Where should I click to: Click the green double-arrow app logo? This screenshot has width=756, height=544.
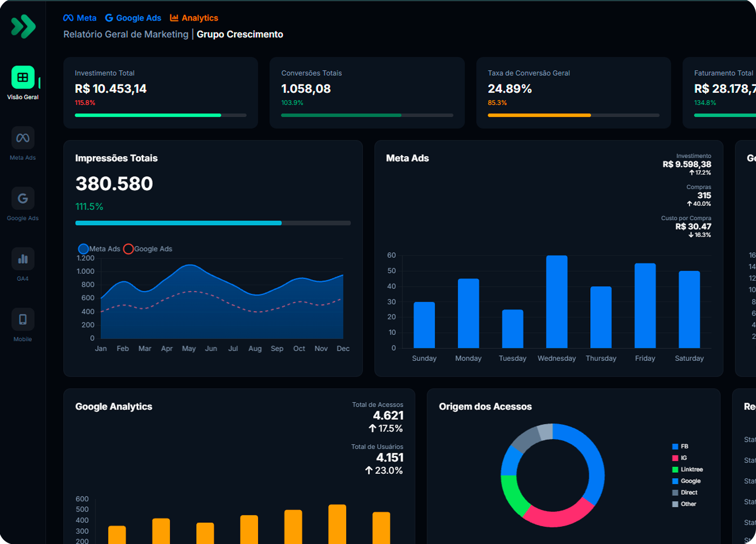(x=23, y=26)
